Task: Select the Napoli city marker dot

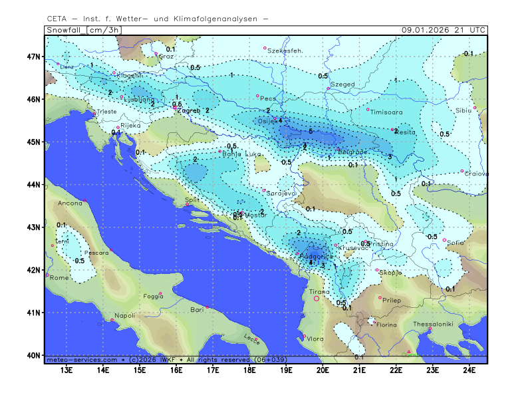Action: pos(112,321)
